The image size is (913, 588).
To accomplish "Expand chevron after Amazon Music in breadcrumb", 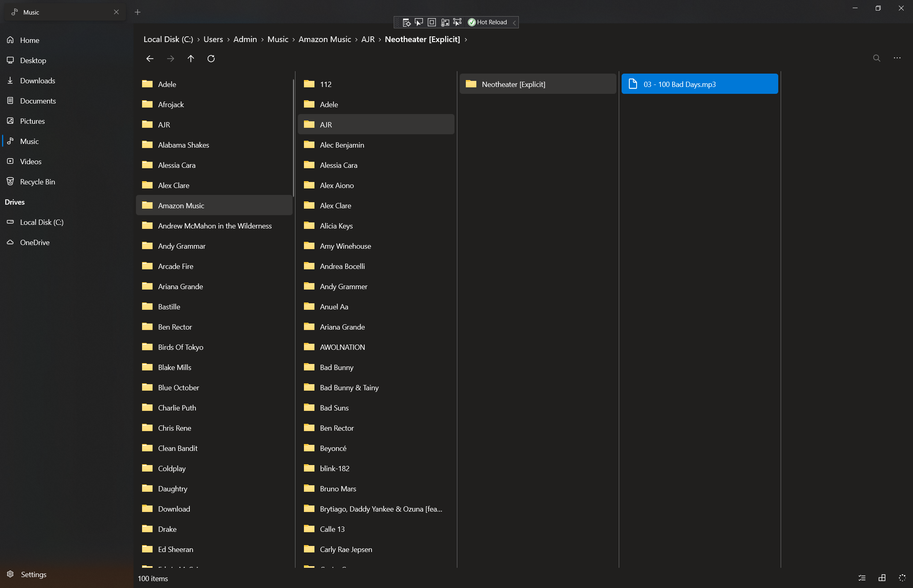I will [x=356, y=40].
